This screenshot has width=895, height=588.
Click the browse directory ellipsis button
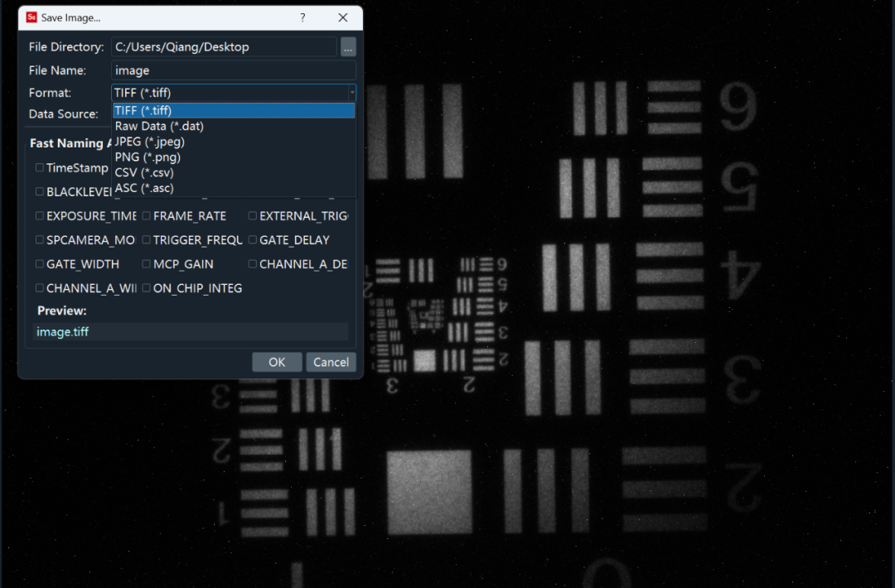tap(348, 46)
